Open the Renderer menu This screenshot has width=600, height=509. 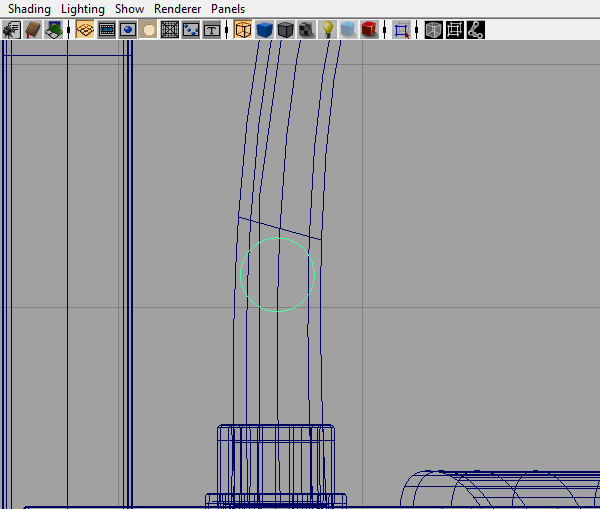click(x=177, y=9)
